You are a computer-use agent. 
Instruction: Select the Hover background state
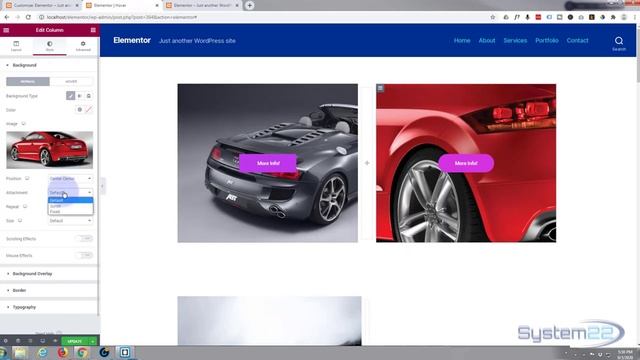click(x=71, y=82)
